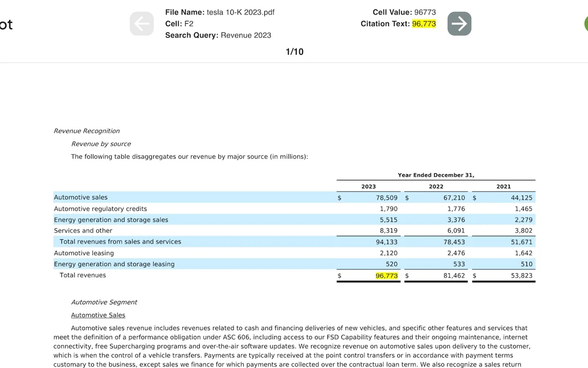
Task: Select 'Energy generation and storage leasing' row label
Action: pos(114,264)
